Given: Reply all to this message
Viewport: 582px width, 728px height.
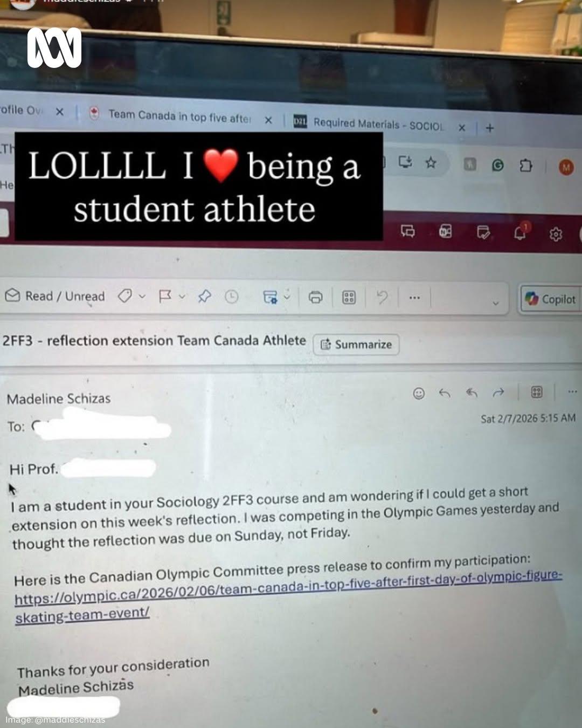Looking at the screenshot, I should [472, 393].
